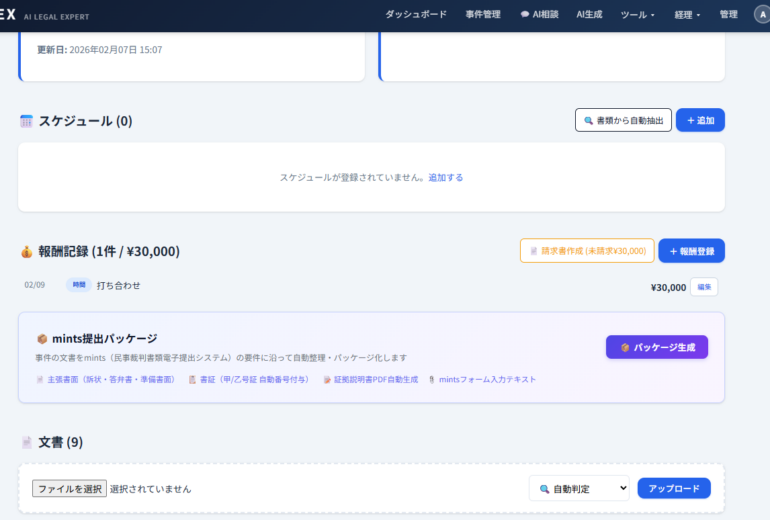Click the user avatar icon labeled A
Viewport: 770px width, 520px height.
pos(758,15)
